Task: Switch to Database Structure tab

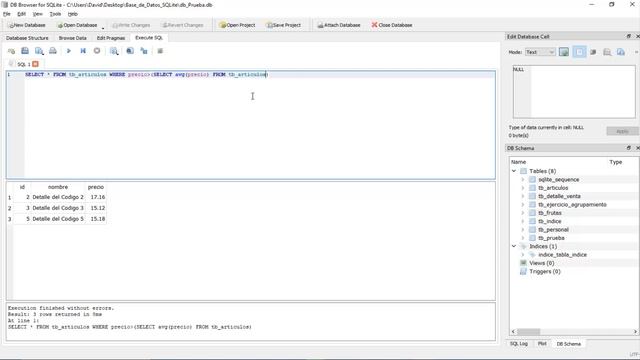Action: point(27,38)
